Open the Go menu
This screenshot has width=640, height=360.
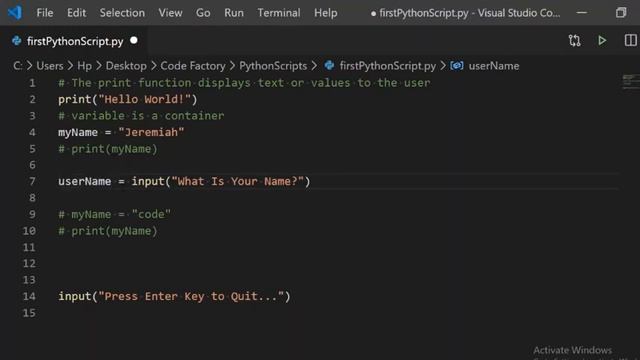(203, 13)
